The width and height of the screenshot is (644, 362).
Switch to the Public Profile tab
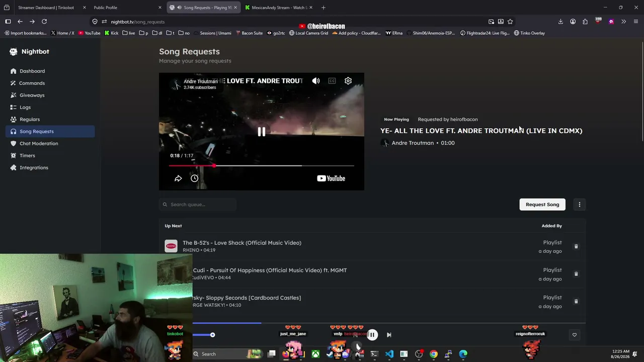coord(105,8)
